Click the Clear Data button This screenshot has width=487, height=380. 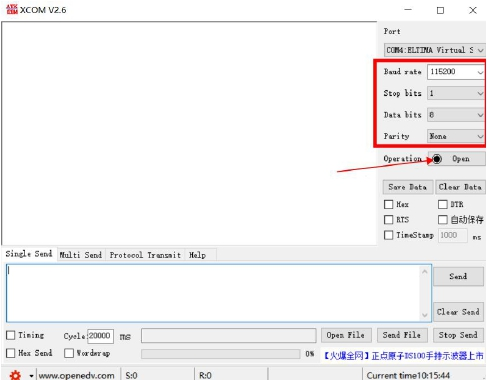(x=460, y=187)
